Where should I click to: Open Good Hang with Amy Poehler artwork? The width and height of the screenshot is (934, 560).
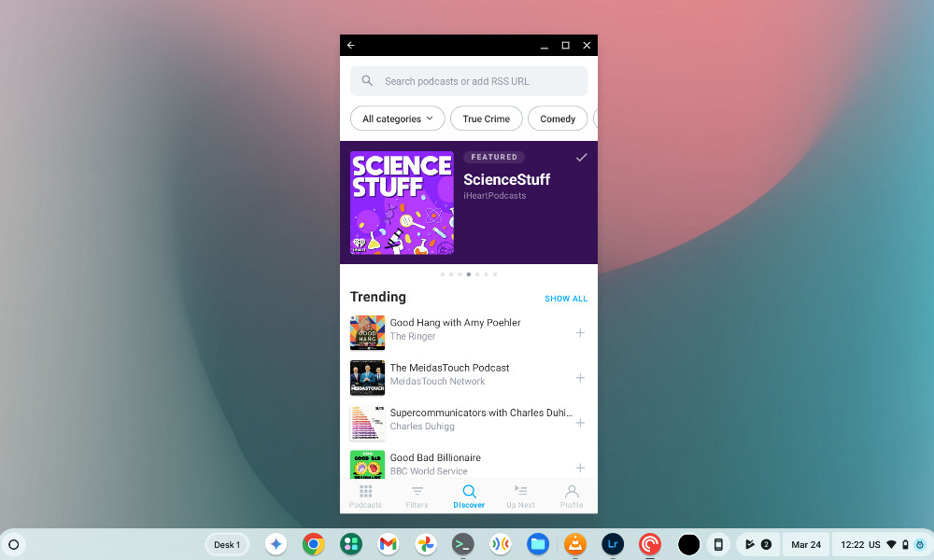(x=367, y=332)
